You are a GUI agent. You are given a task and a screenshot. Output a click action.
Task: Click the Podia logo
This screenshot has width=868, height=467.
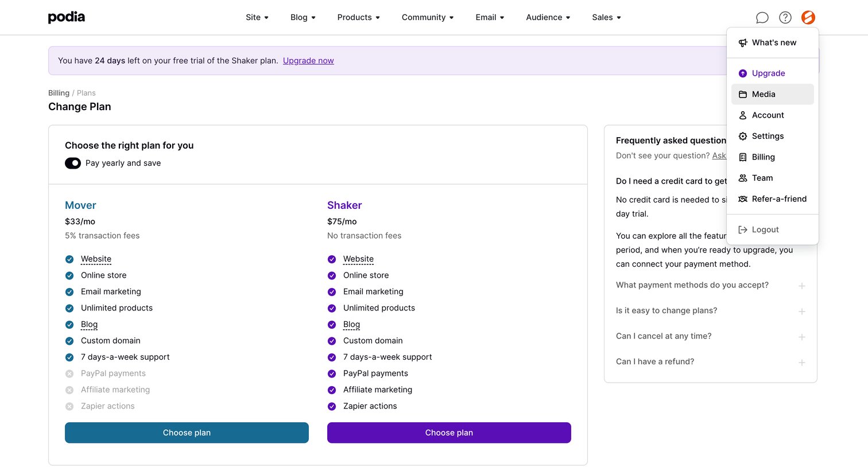click(67, 17)
